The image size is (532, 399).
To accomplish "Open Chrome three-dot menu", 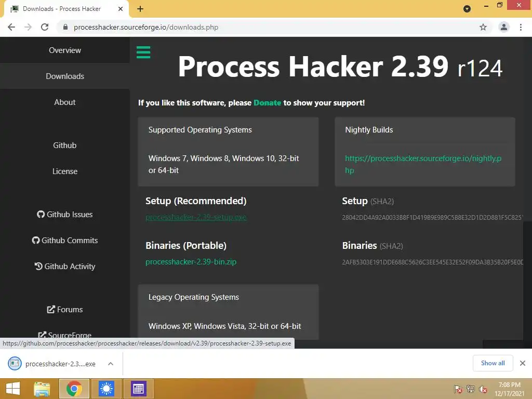I will [x=521, y=27].
